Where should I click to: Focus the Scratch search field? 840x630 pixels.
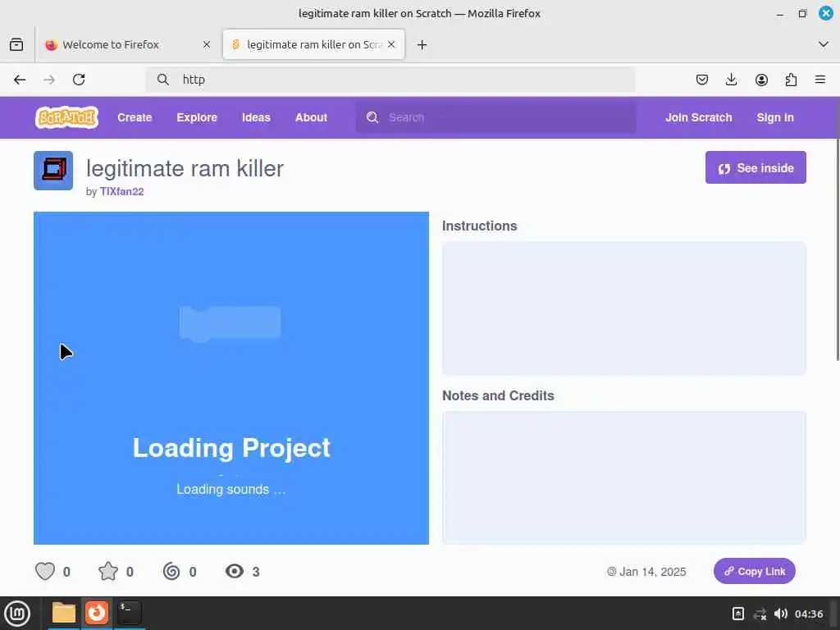tap(496, 117)
